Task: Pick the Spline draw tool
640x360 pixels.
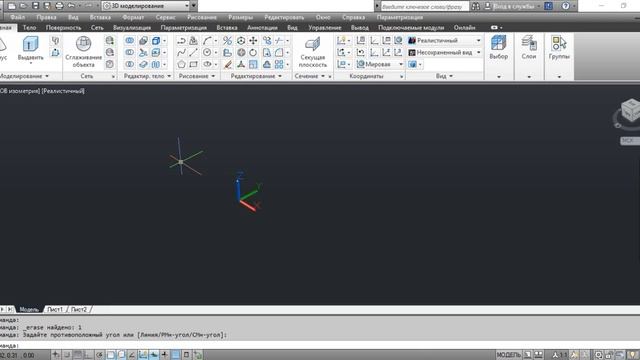Action: click(x=182, y=53)
